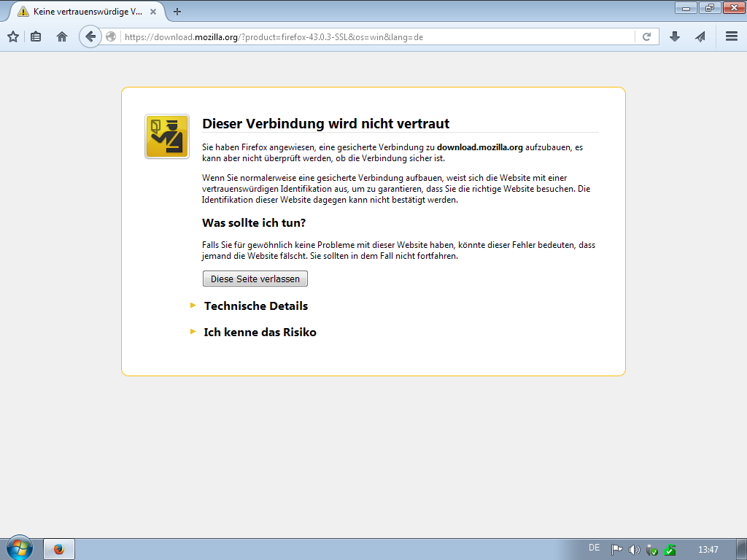Click the globe site identity icon

[111, 36]
